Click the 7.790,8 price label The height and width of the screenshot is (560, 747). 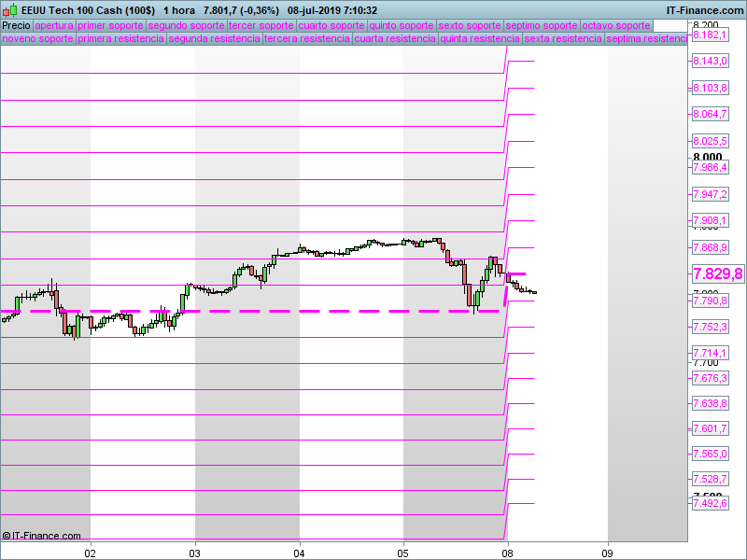pyautogui.click(x=710, y=301)
